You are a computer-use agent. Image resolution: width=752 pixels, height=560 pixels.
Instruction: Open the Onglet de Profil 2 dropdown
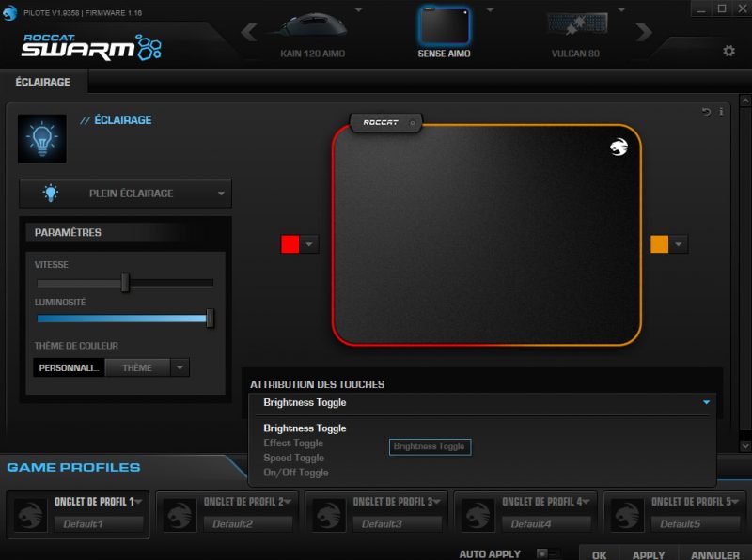tap(288, 502)
